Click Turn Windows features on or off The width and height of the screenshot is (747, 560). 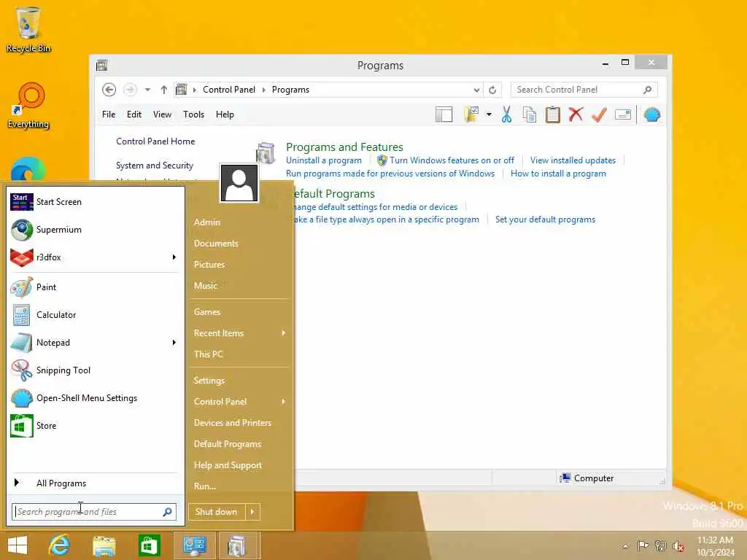(452, 160)
